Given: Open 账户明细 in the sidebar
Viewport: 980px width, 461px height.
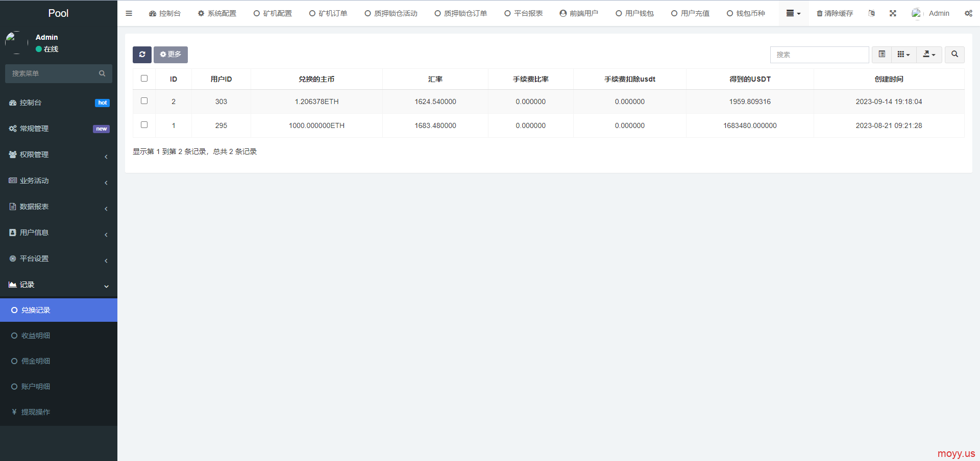Looking at the screenshot, I should (x=59, y=387).
